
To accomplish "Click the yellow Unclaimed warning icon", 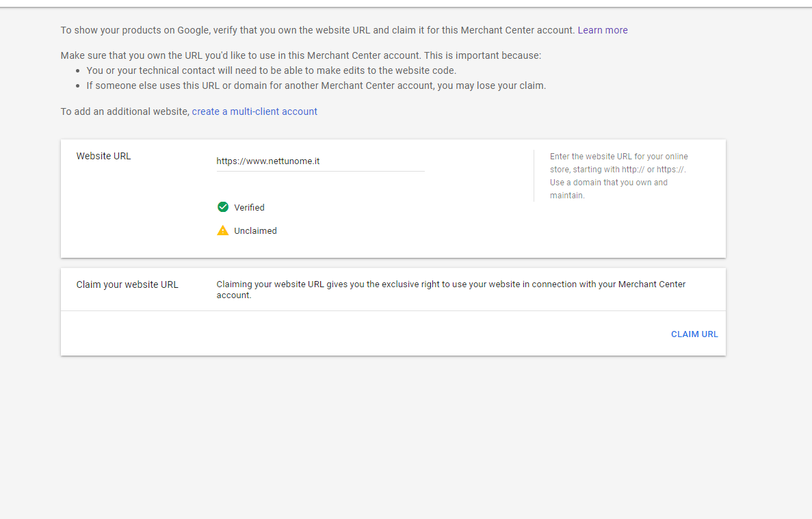I will pos(223,230).
